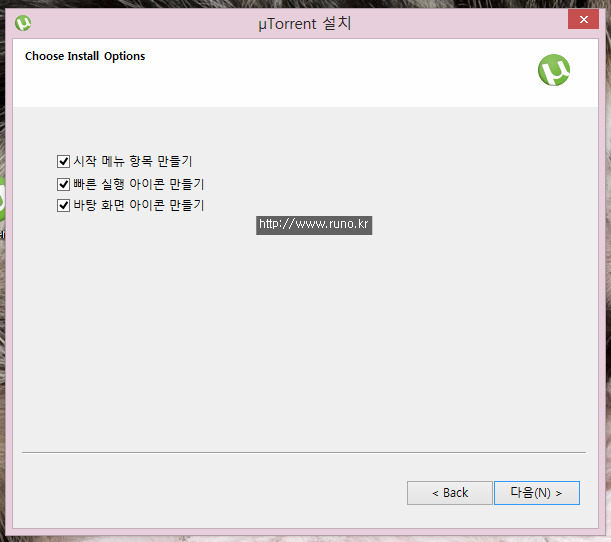
Task: Click the µTorrent 설치 title text
Action: click(305, 23)
